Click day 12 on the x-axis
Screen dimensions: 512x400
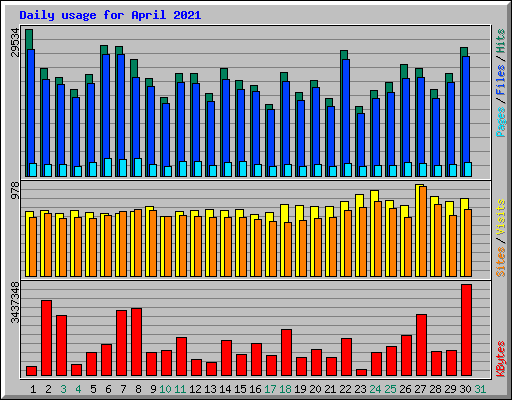click(195, 389)
